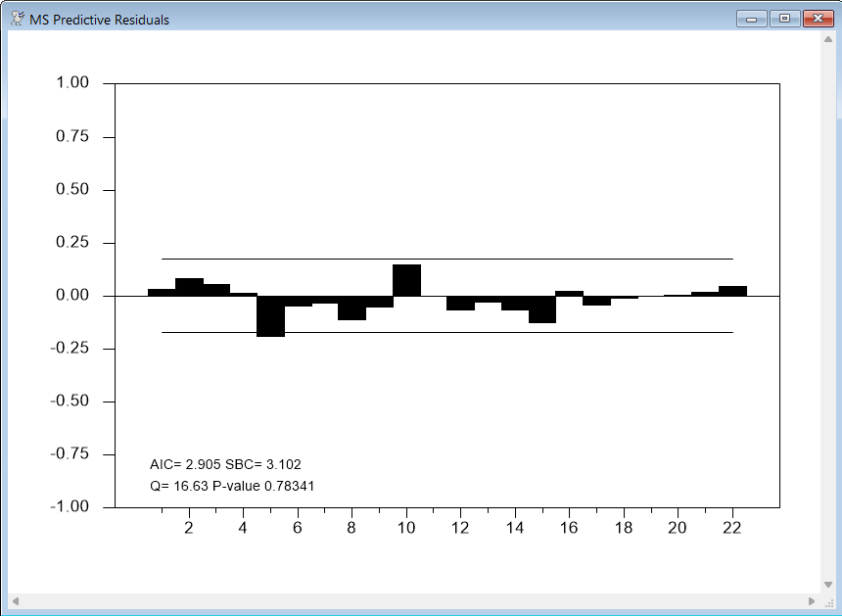
Task: Click the vertical scrollbar down arrow
Action: [827, 585]
